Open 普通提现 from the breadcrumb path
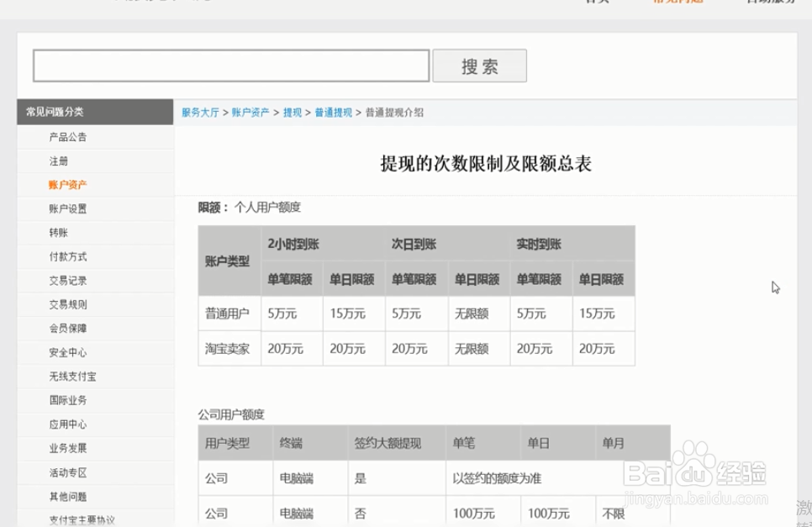The image size is (812, 527). click(332, 112)
